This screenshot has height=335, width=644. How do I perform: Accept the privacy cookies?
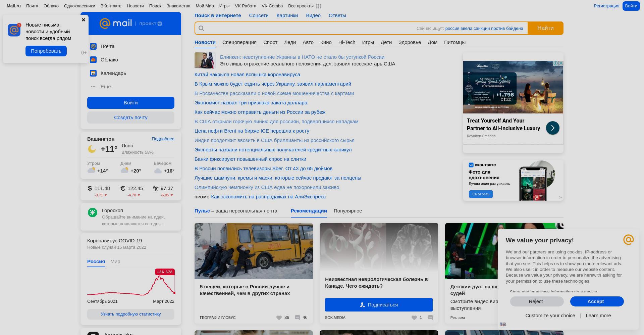click(597, 301)
